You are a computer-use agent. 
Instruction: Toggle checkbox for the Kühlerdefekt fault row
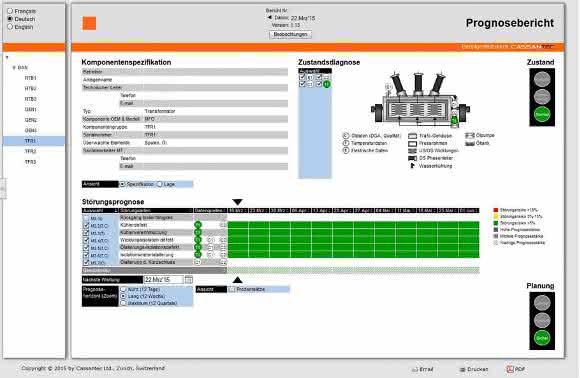pyautogui.click(x=86, y=225)
